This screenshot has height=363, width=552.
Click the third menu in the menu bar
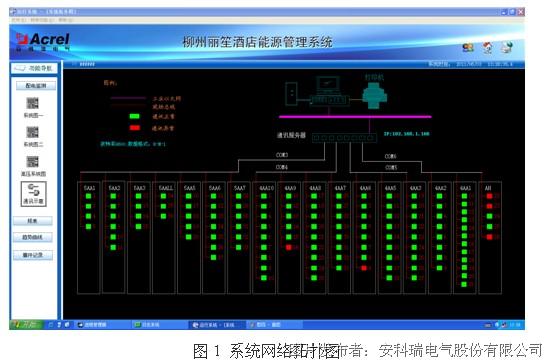65,20
